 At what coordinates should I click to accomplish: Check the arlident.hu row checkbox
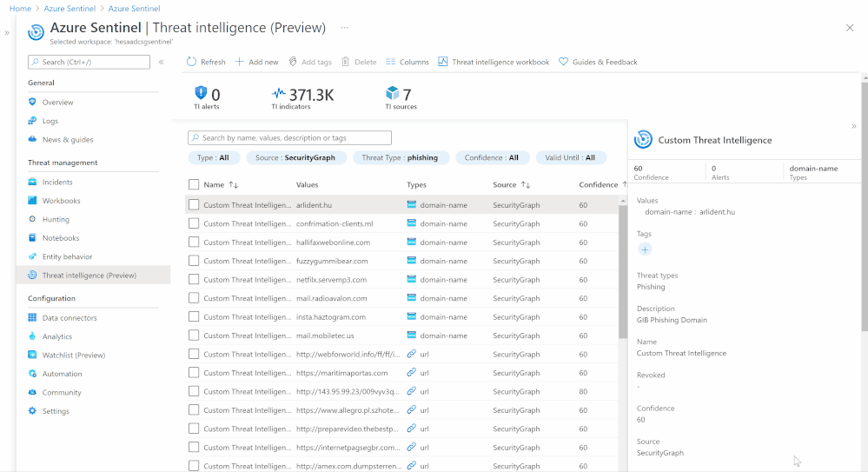click(x=194, y=205)
